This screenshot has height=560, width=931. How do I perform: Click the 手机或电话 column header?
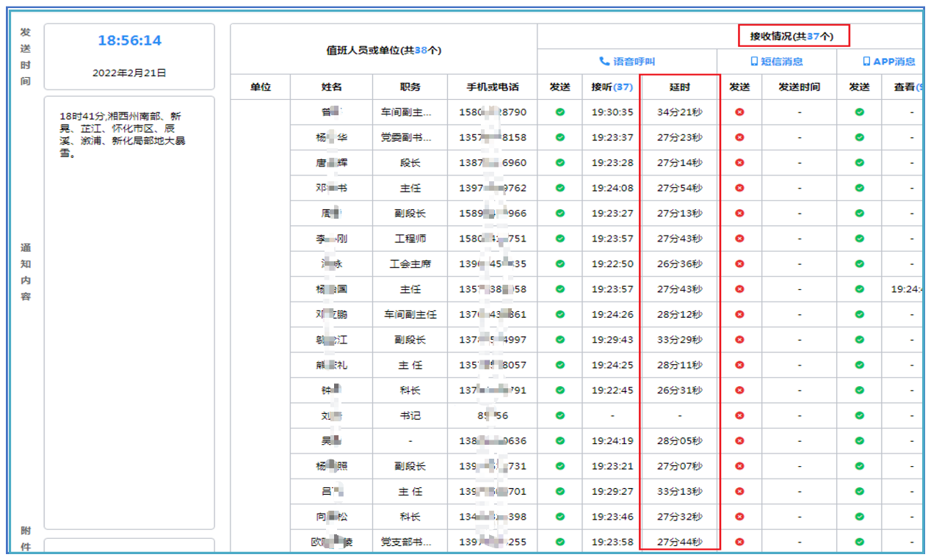(x=493, y=87)
